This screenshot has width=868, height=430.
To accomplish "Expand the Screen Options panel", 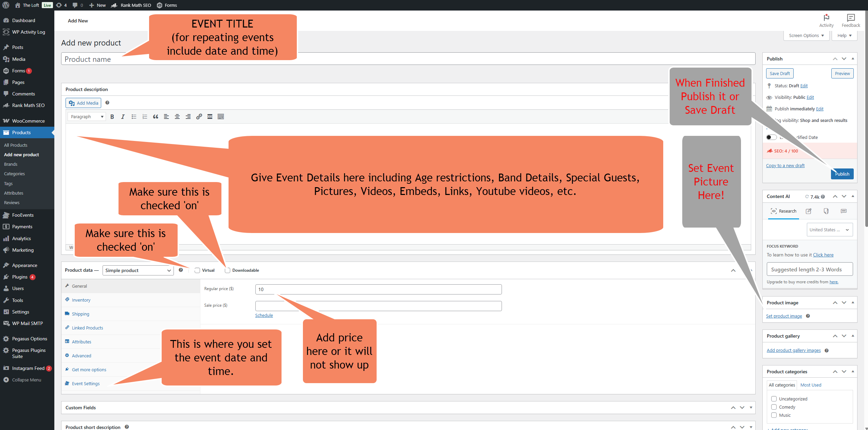I will click(806, 35).
